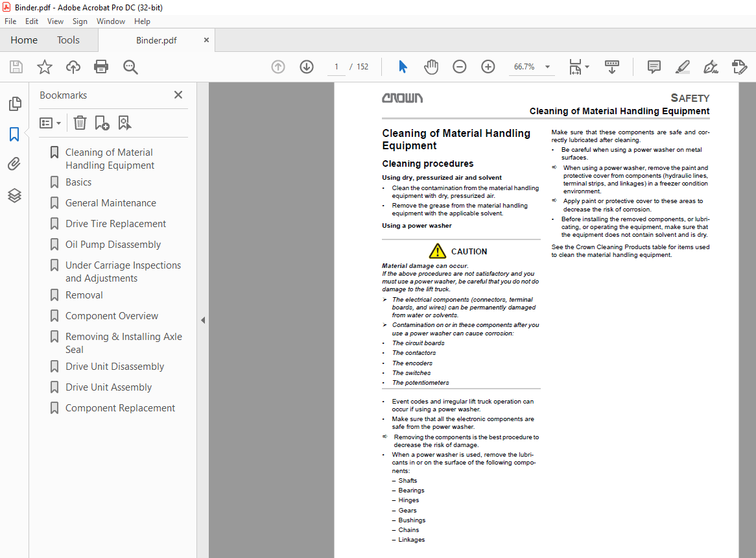Open the zoom percentage dropdown
This screenshot has width=756, height=558.
(547, 67)
